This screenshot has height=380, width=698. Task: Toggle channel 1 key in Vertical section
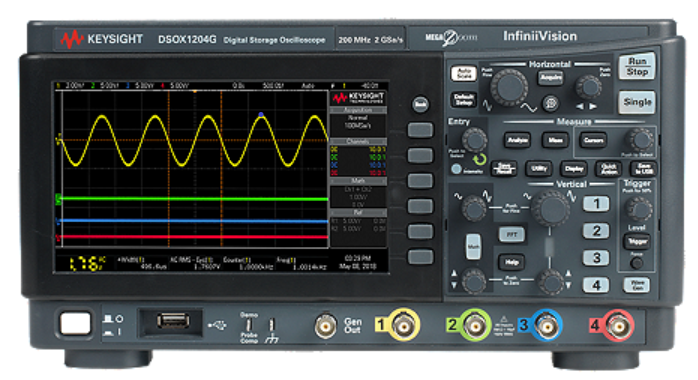[596, 204]
